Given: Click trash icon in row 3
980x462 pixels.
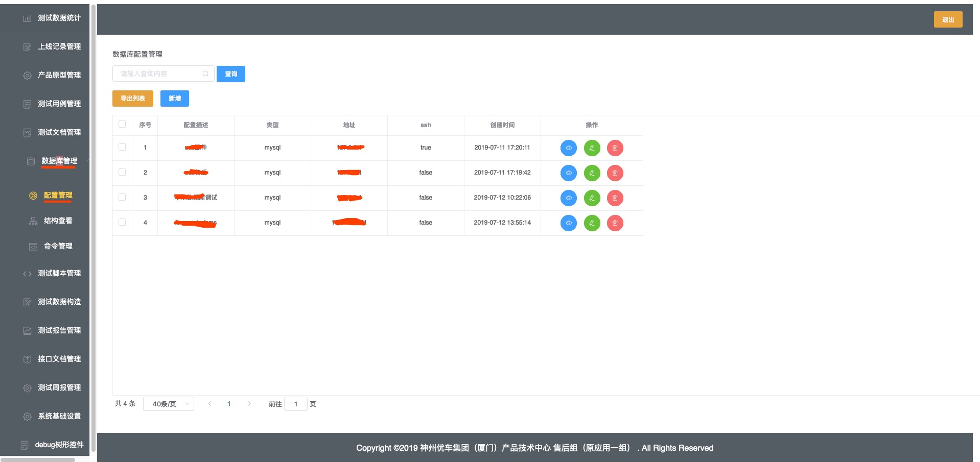Looking at the screenshot, I should click(615, 198).
